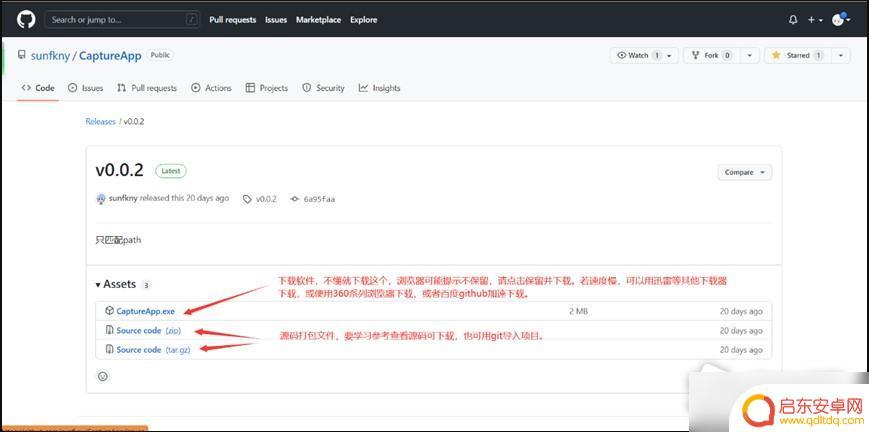Select the Insights tab

click(379, 88)
